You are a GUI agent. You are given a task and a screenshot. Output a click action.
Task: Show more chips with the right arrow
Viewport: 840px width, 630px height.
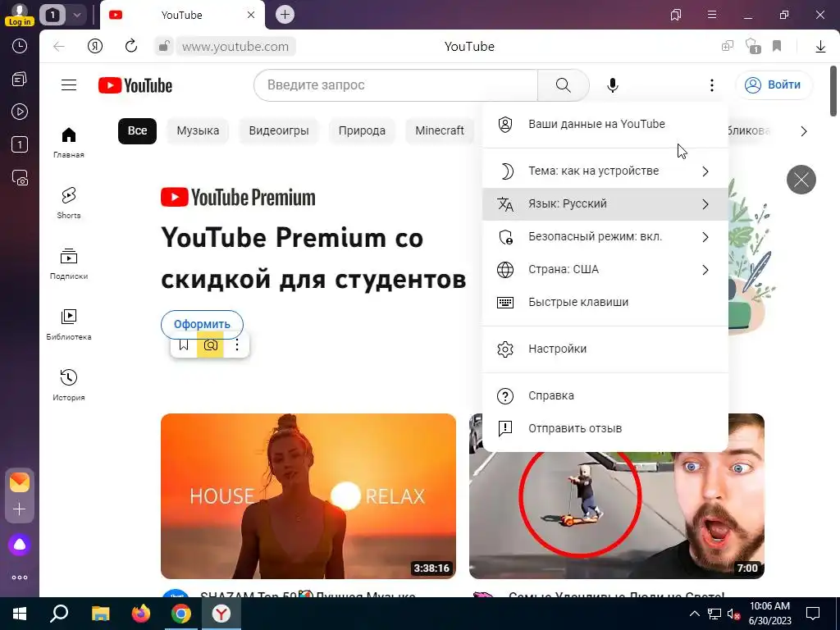(x=804, y=131)
